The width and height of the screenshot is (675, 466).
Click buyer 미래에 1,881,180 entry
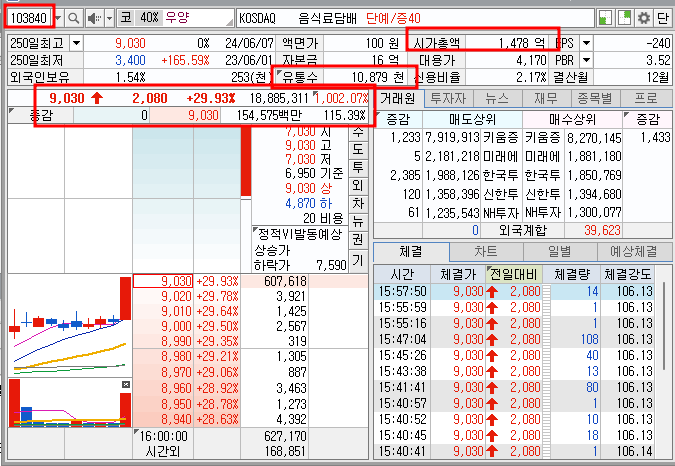pyautogui.click(x=573, y=156)
